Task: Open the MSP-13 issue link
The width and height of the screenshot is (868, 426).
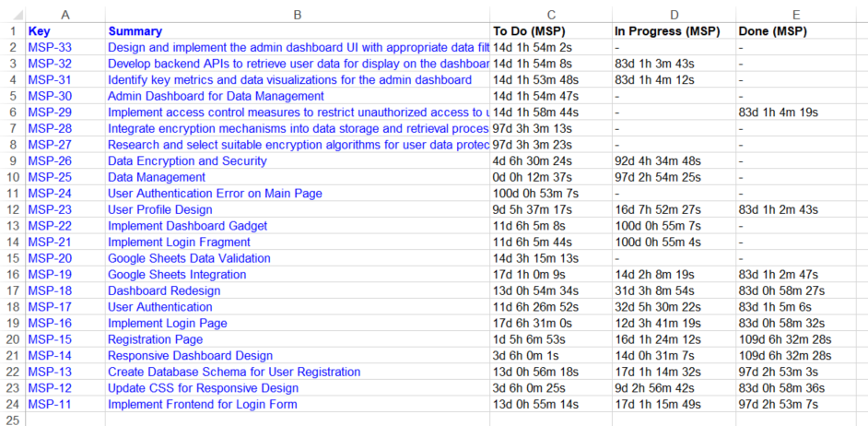Action: [x=50, y=372]
